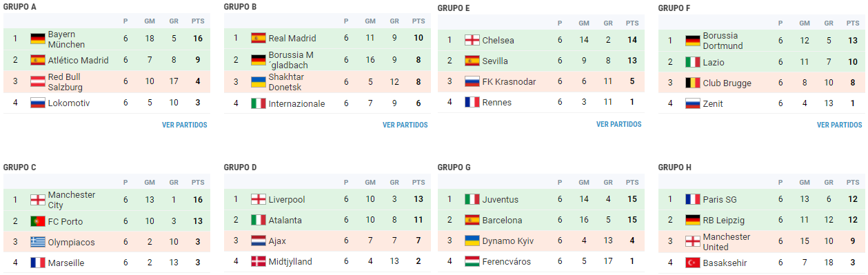The image size is (868, 275).
Task: Click the Paris SG team name
Action: (720, 199)
